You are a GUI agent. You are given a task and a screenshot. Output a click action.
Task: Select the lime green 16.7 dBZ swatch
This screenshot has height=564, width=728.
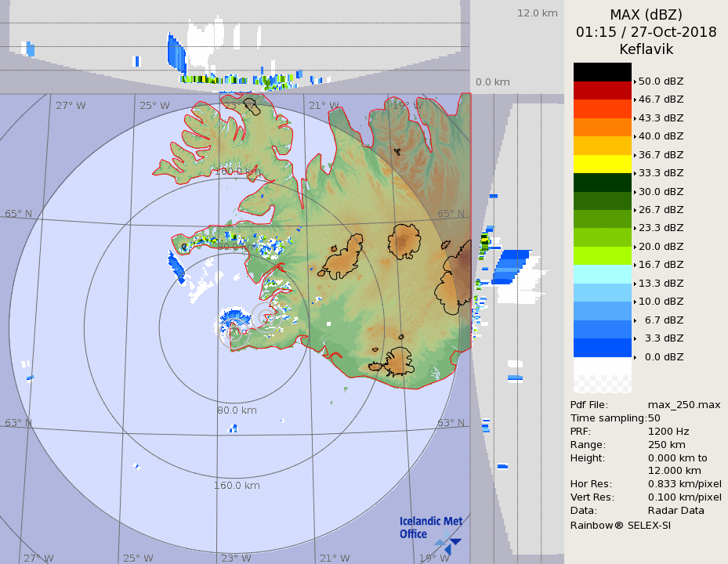pos(602,255)
